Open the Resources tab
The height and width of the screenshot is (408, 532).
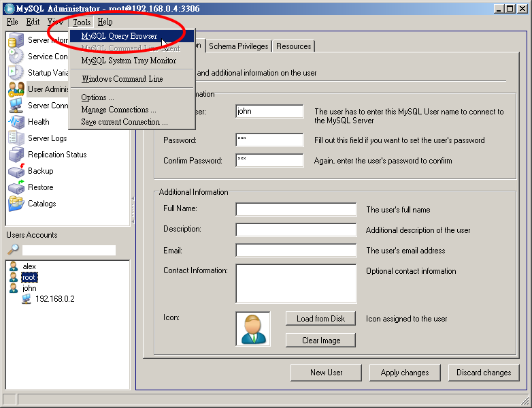point(294,46)
